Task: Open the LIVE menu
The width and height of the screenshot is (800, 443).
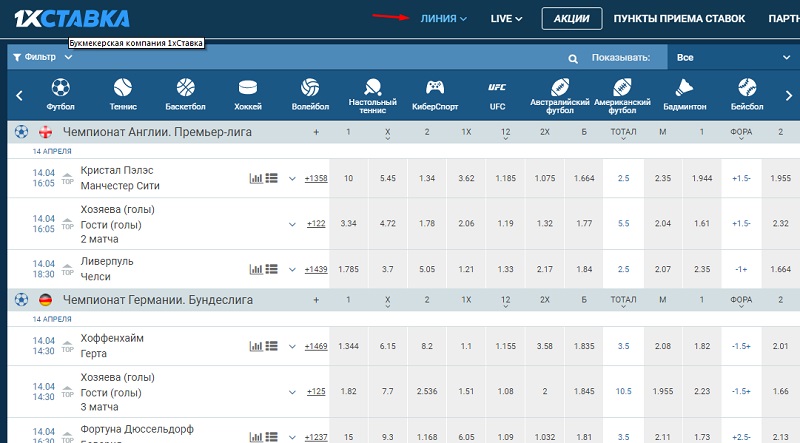Action: (507, 18)
